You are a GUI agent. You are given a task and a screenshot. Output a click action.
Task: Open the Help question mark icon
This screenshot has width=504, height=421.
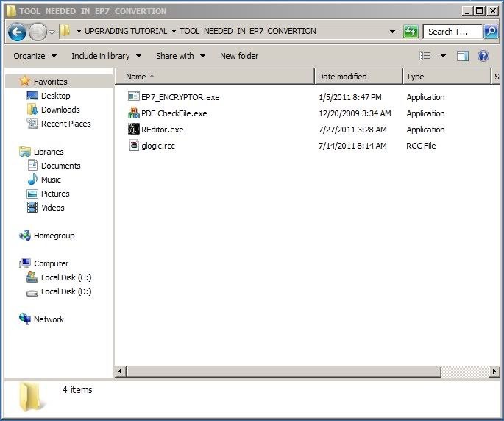[483, 56]
